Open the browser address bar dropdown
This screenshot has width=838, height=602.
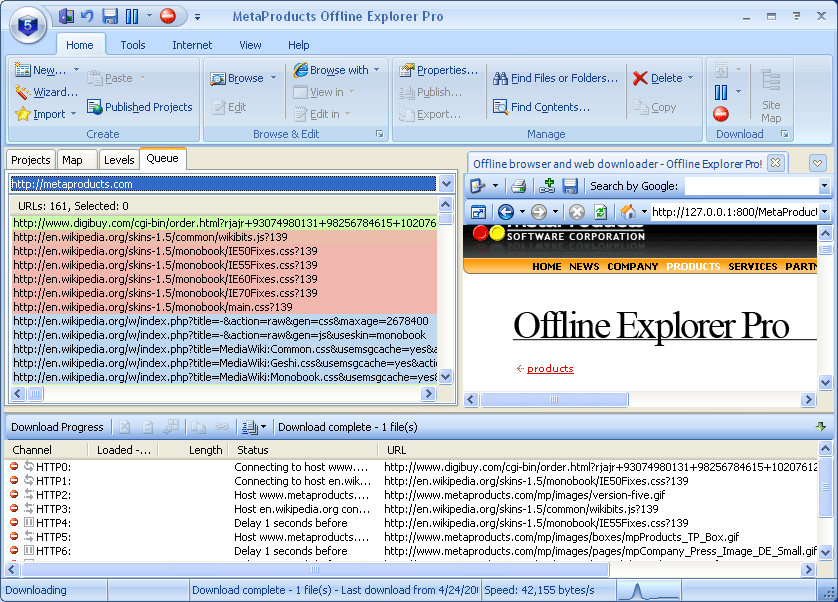tap(825, 212)
